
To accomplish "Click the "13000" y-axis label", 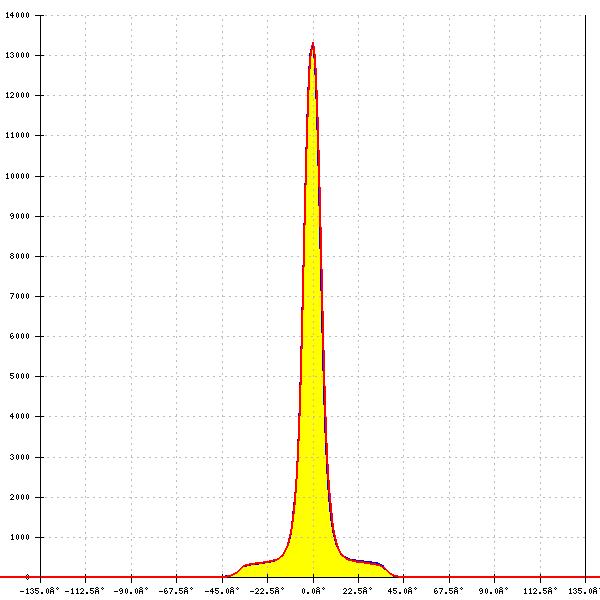I will click(x=17, y=55).
